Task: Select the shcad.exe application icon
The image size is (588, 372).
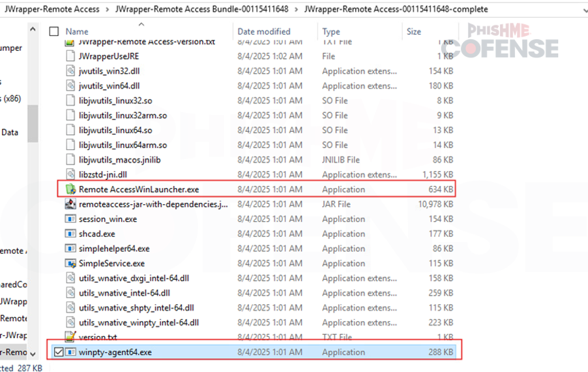Action: pyautogui.click(x=70, y=234)
